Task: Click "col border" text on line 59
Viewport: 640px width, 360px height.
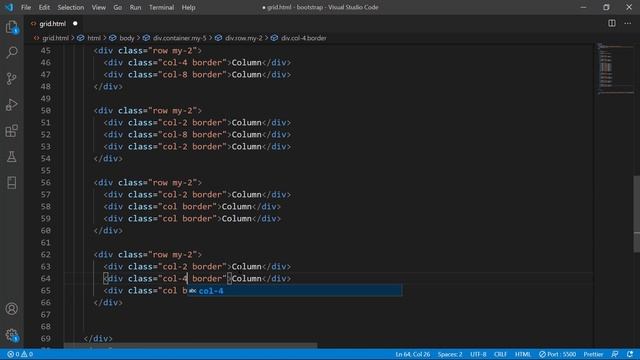Action: [187, 219]
